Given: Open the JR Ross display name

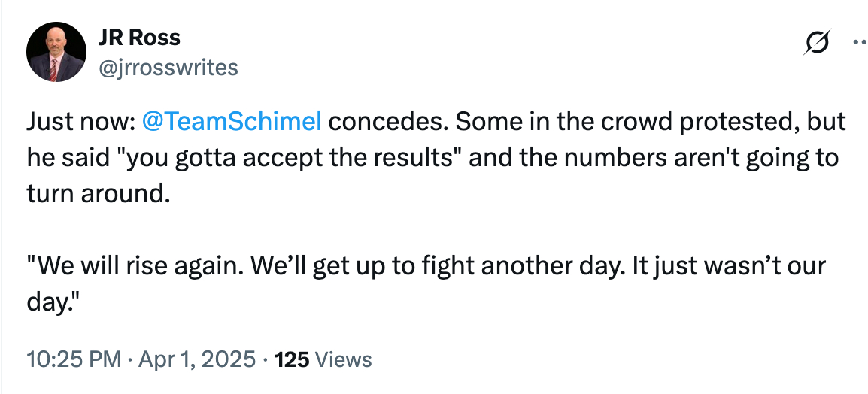Looking at the screenshot, I should pyautogui.click(x=139, y=38).
